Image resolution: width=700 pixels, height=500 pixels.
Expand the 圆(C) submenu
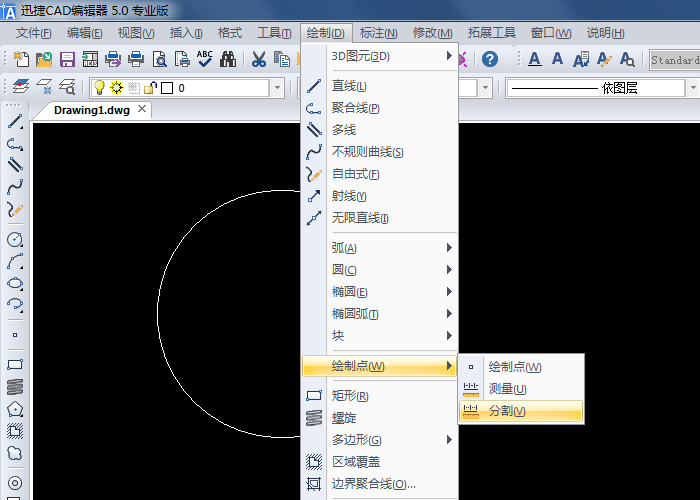coord(380,270)
